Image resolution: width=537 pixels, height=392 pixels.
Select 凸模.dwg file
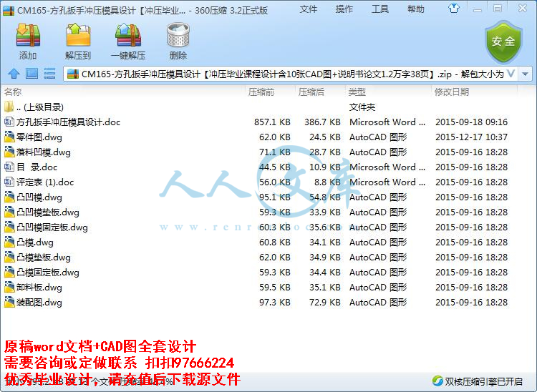point(257,242)
